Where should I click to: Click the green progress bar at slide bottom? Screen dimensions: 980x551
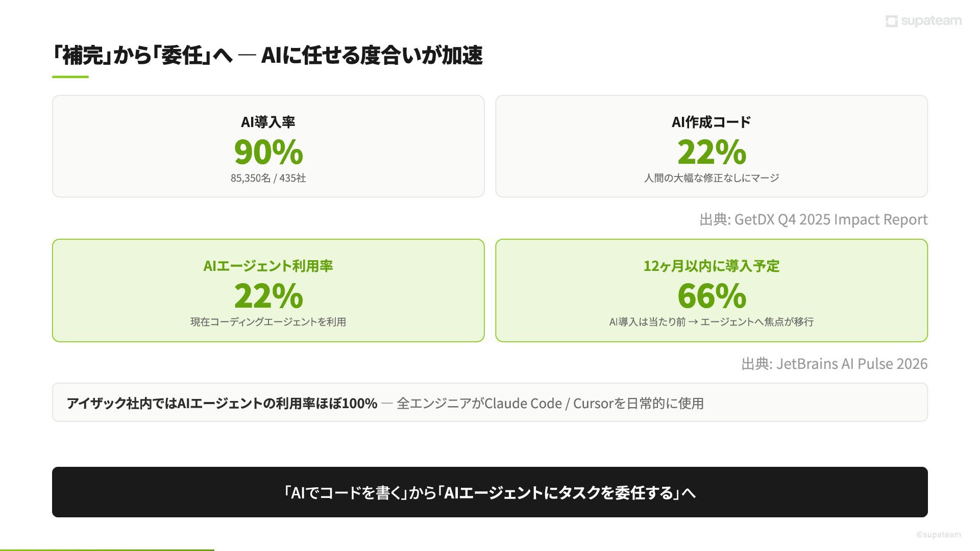click(x=107, y=550)
